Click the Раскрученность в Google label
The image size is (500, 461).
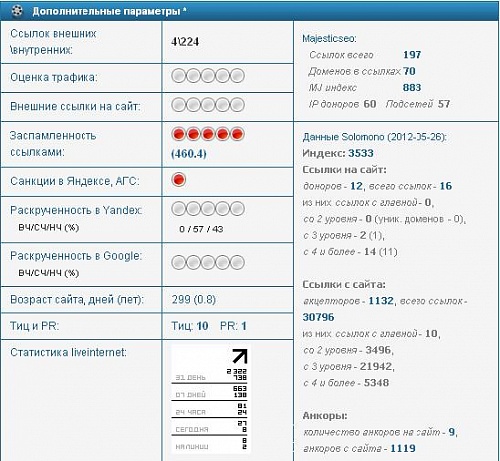tap(76, 256)
